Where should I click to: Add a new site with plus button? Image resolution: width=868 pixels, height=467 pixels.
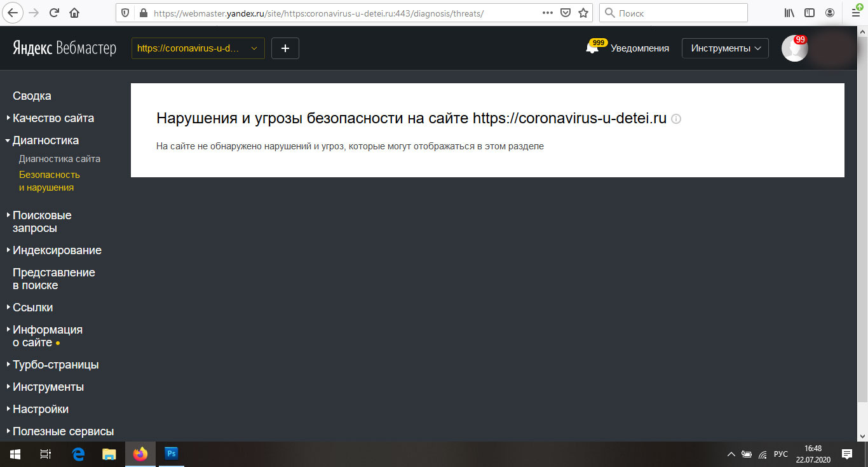coord(285,48)
